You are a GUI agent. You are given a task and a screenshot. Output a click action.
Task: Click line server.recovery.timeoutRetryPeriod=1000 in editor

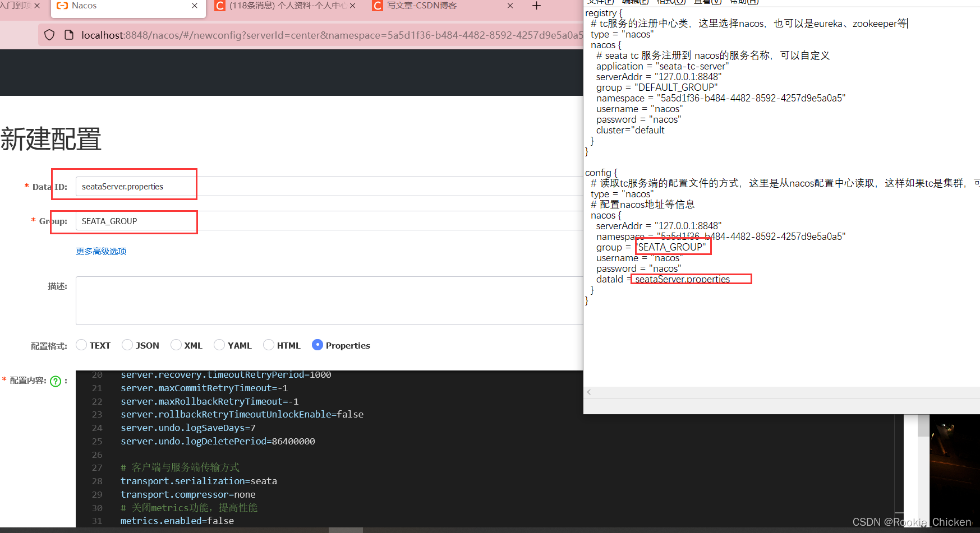[226, 375]
